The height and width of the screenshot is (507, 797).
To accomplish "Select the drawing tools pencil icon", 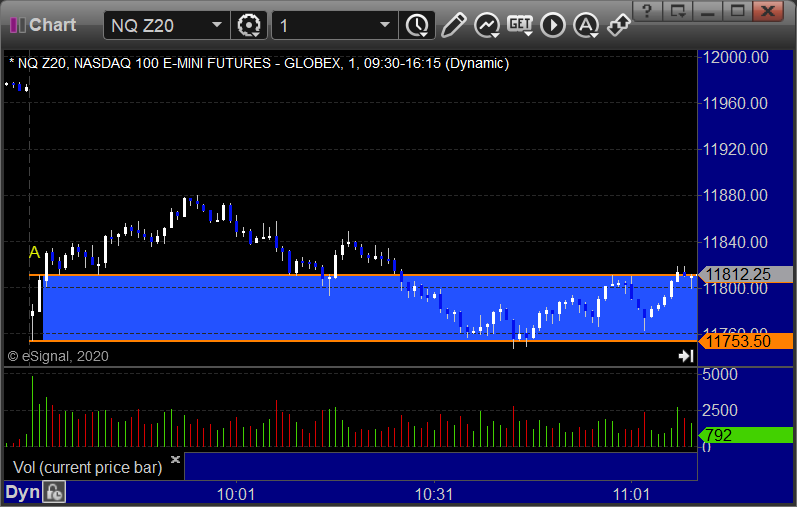I will click(453, 25).
